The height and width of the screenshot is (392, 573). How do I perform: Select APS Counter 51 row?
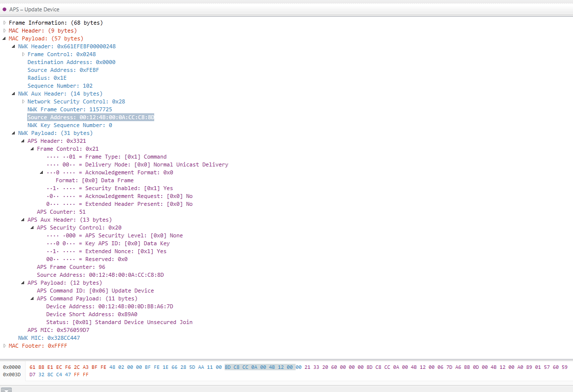click(x=61, y=212)
